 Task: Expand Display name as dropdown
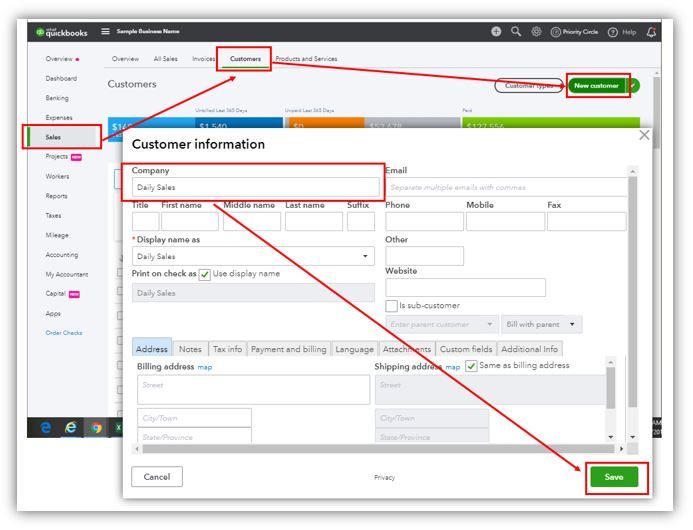point(365,256)
